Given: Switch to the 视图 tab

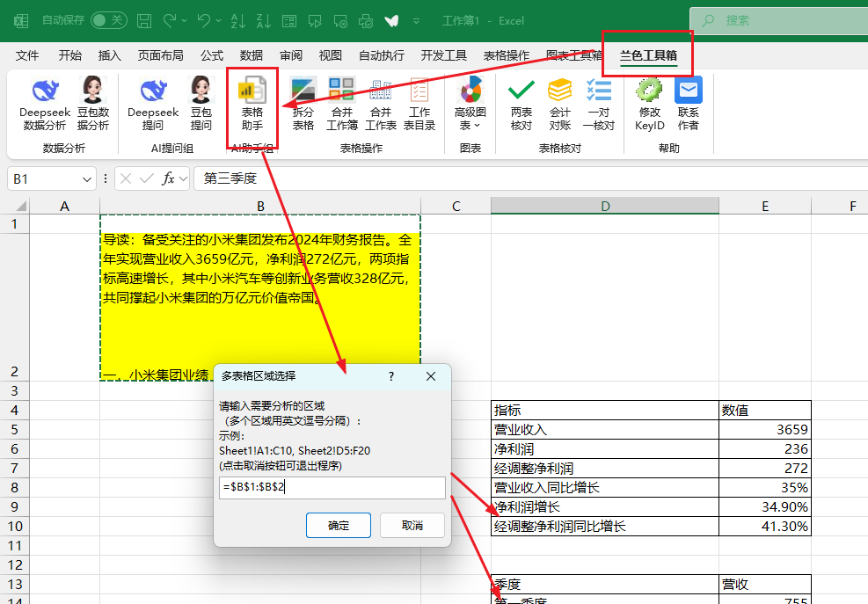Looking at the screenshot, I should pyautogui.click(x=331, y=55).
